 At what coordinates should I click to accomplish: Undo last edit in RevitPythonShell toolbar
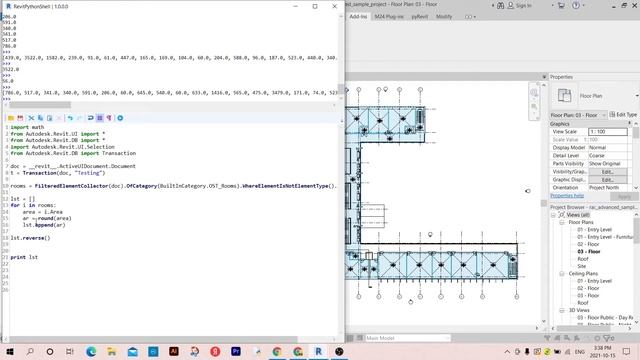tap(70, 118)
